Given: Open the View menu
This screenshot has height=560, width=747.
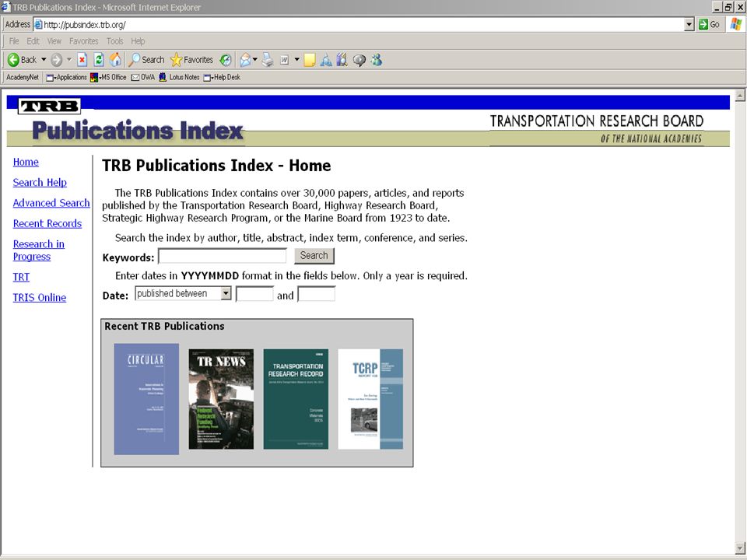Looking at the screenshot, I should 54,41.
